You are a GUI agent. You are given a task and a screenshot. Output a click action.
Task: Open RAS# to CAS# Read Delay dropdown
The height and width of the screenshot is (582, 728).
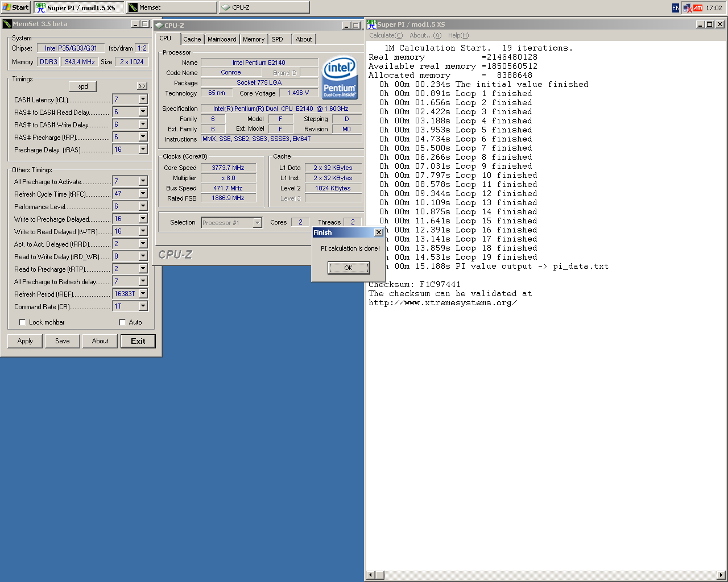pos(143,112)
